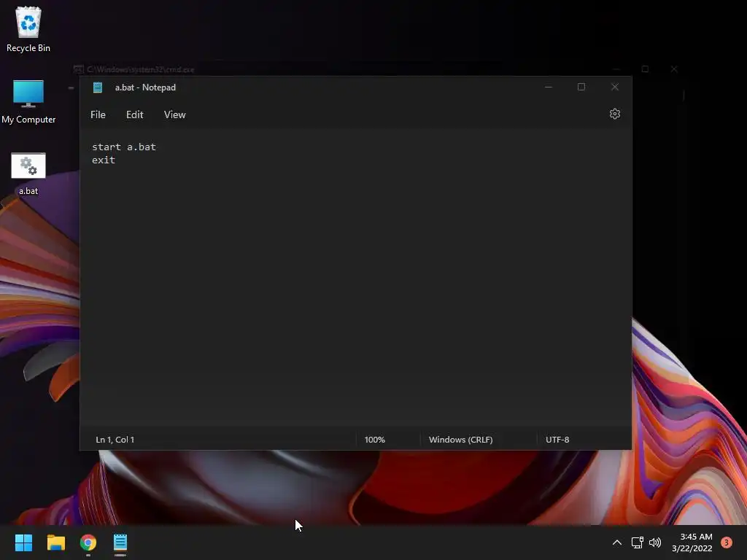Close the a.bat Notepad window
747x560 pixels.
[x=614, y=87]
